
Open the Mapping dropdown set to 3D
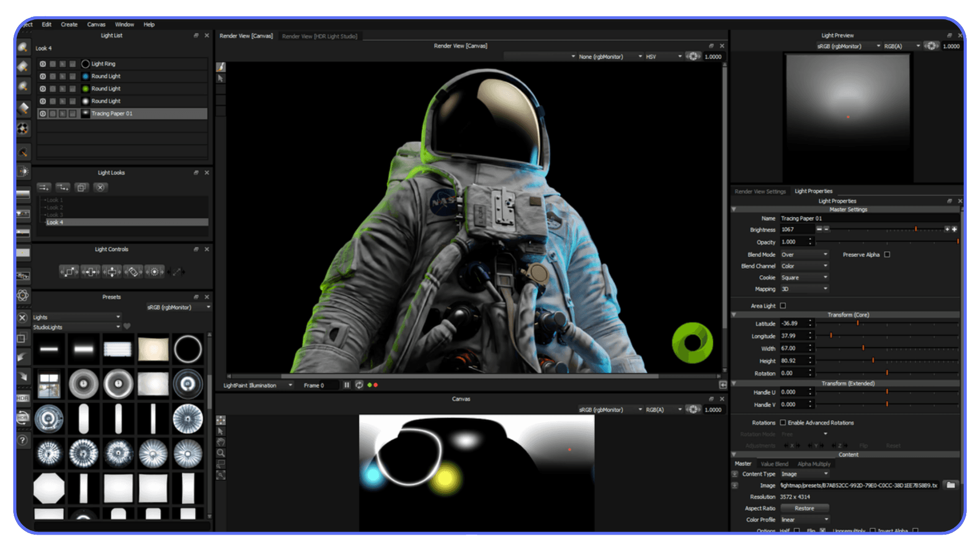(x=804, y=289)
